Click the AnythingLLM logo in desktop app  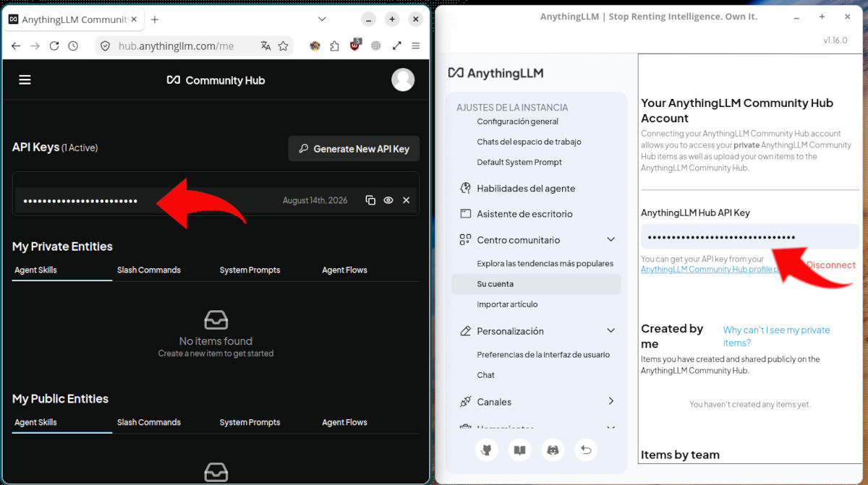(x=495, y=73)
